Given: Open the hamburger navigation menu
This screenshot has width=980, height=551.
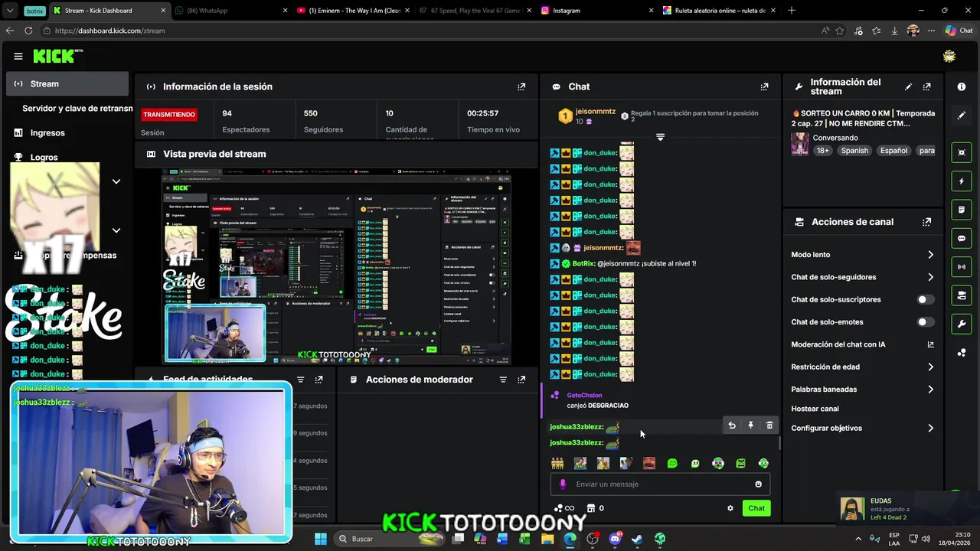Looking at the screenshot, I should [18, 56].
